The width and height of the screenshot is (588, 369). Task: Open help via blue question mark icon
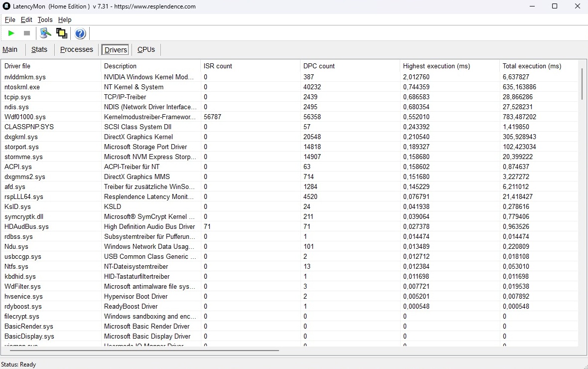(80, 33)
